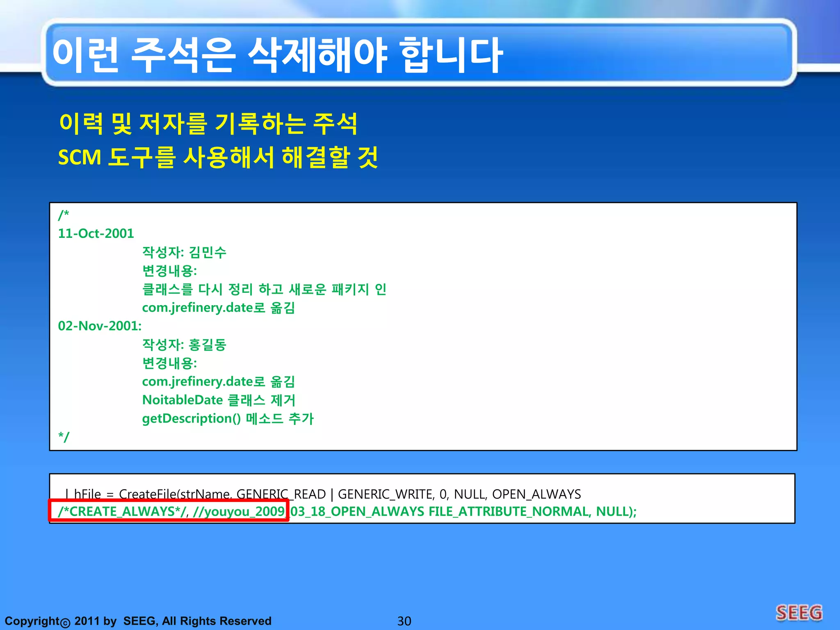The height and width of the screenshot is (630, 840).
Task: Click the comment opening '/*' marker
Action: [x=64, y=215]
